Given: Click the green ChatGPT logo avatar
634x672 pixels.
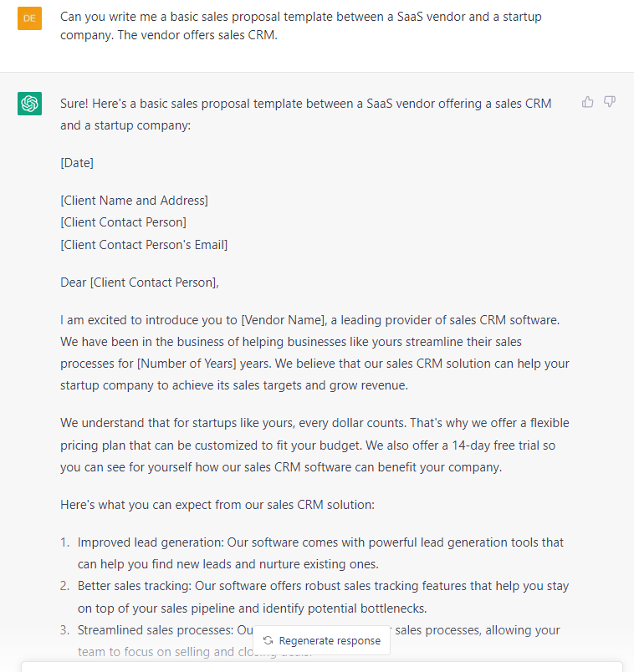Looking at the screenshot, I should pyautogui.click(x=29, y=104).
